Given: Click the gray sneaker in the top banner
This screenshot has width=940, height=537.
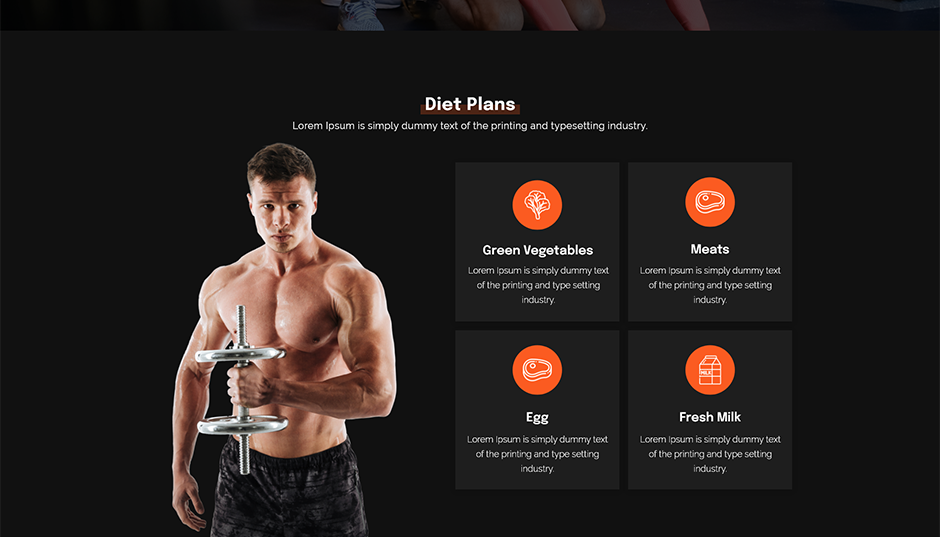Looking at the screenshot, I should pyautogui.click(x=360, y=15).
